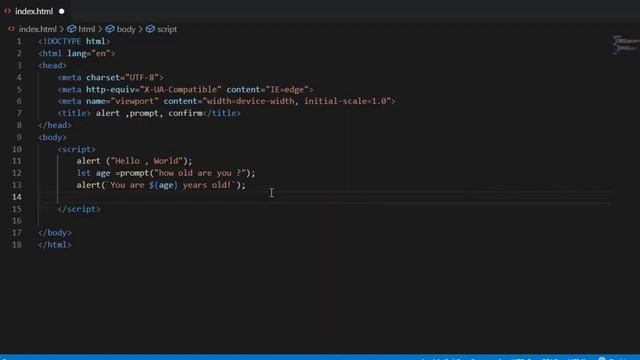640x360 pixels.
Task: Click line number 1 in gutter
Action: click(19, 41)
